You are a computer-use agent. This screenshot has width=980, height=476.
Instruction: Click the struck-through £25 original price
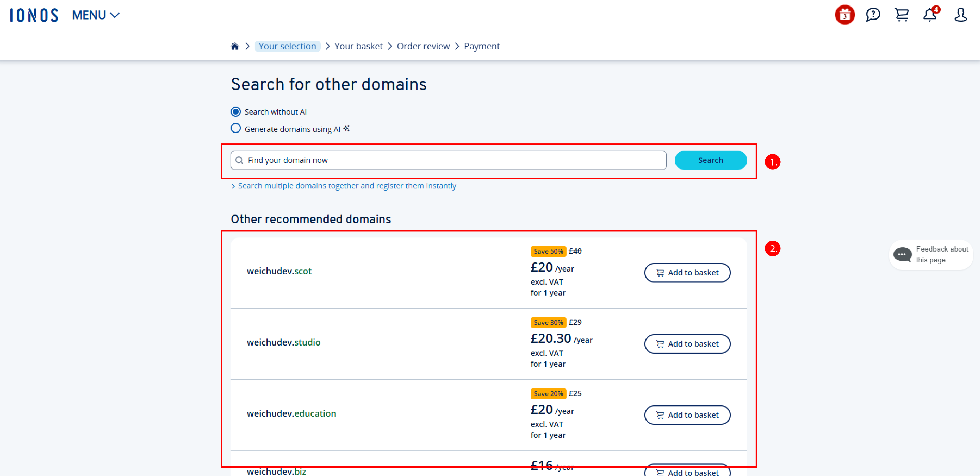point(575,393)
